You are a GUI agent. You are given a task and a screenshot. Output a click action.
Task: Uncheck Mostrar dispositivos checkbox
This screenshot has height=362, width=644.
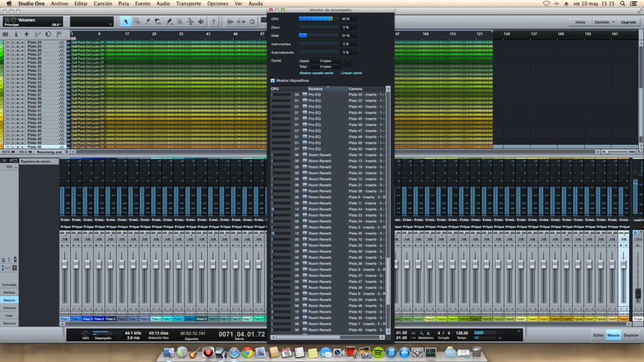(273, 80)
